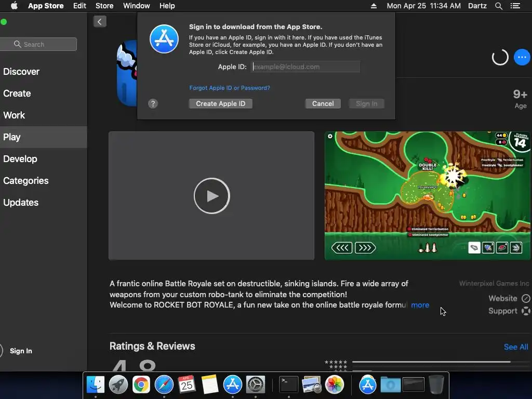Screen dimensions: 532x399
Task: Play the app preview video
Action: point(212,196)
